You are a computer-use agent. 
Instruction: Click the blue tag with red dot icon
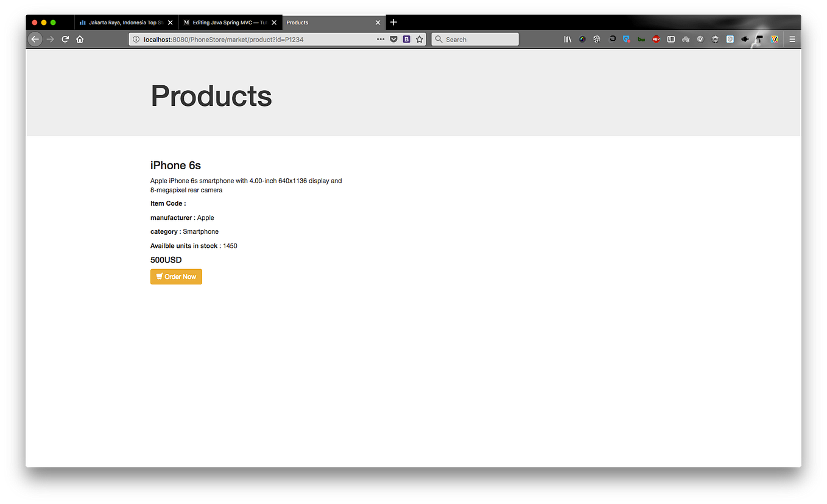(627, 39)
